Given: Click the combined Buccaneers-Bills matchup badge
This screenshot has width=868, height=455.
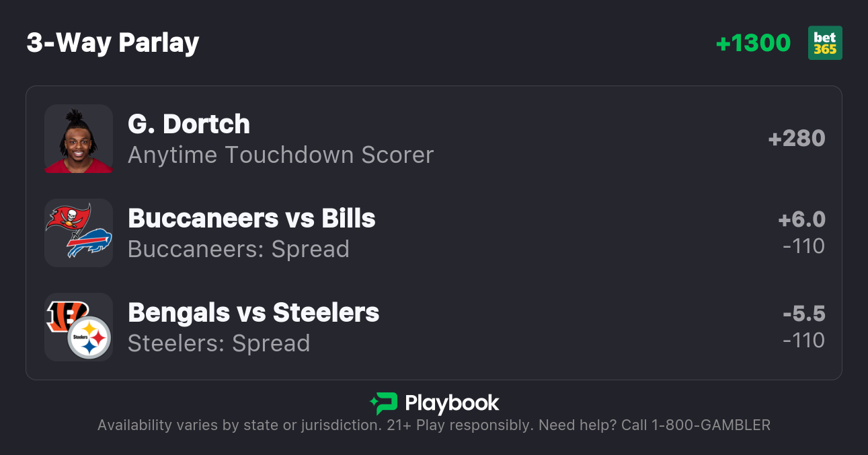Looking at the screenshot, I should coord(78,232).
